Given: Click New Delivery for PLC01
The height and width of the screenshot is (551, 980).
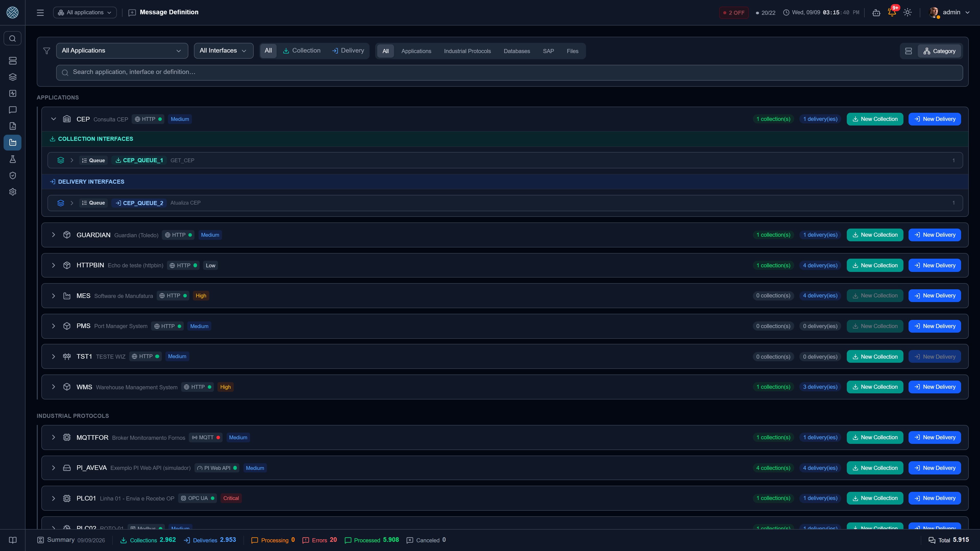Looking at the screenshot, I should pos(935,498).
